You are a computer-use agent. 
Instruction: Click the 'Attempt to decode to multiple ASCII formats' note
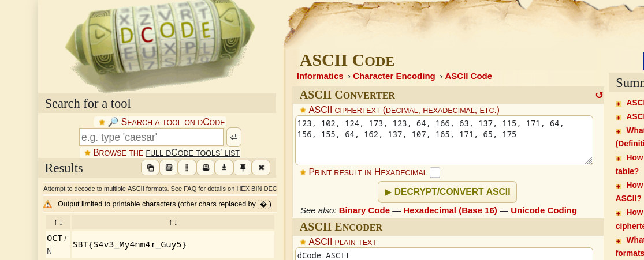160,189
